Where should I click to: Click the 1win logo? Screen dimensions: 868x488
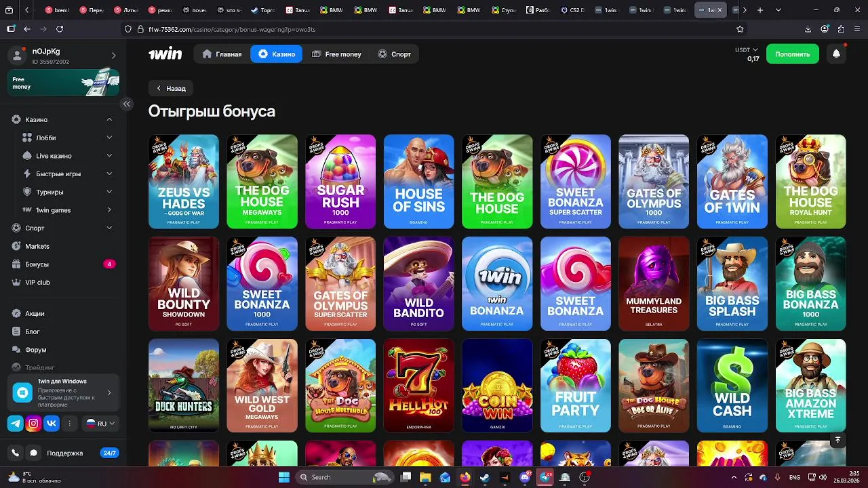click(165, 54)
